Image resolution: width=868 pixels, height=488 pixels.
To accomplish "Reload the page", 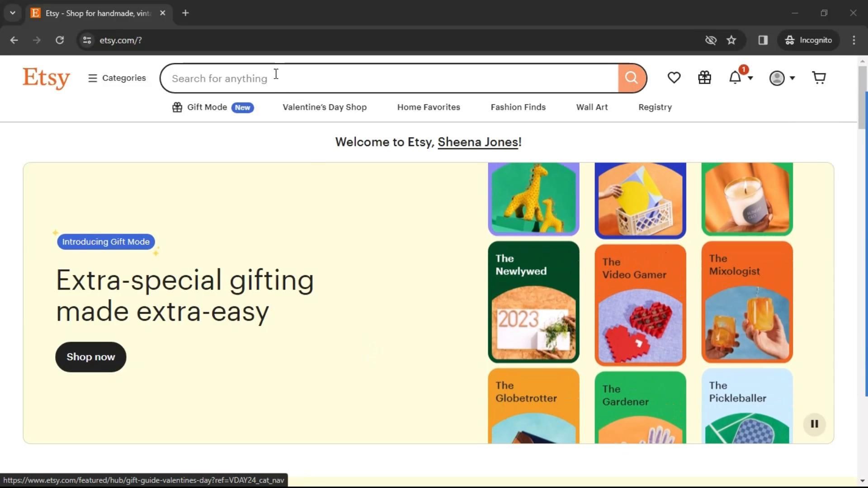I will (60, 40).
